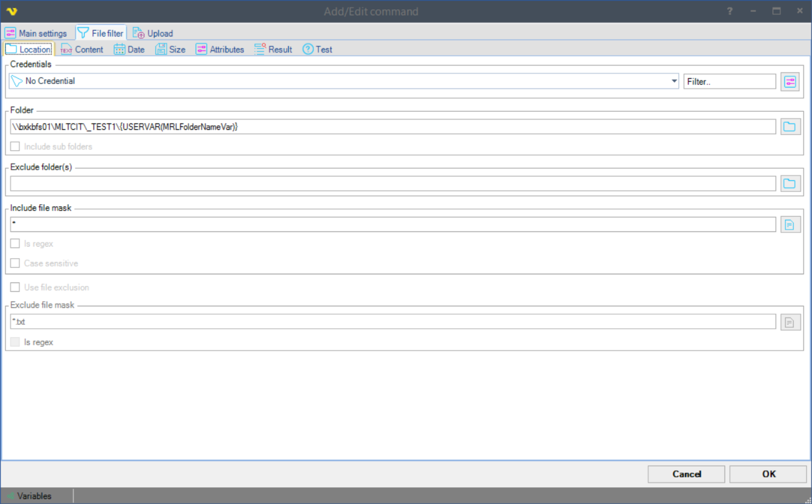Click the credentials settings icon button
Screen dimensions: 812x504
(x=790, y=82)
